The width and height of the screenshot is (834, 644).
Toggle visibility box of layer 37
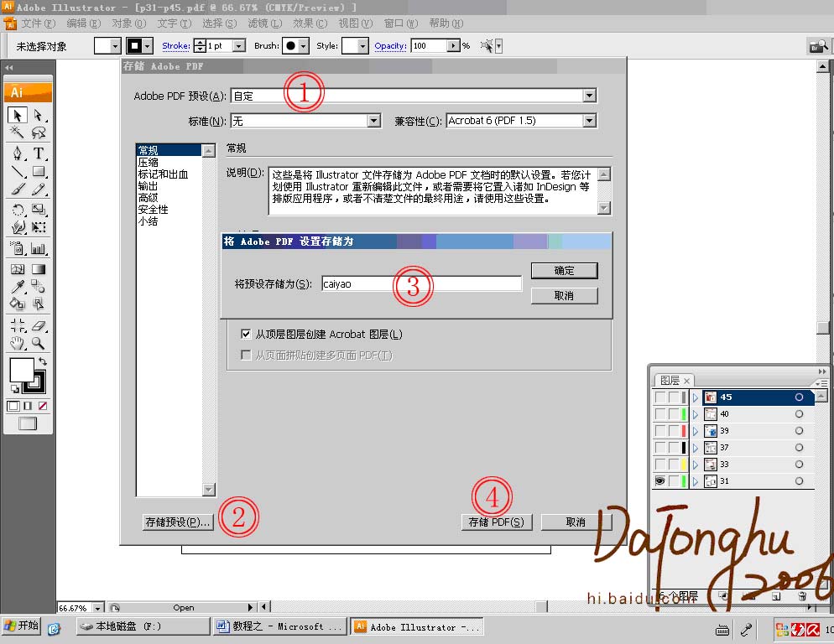click(660, 447)
